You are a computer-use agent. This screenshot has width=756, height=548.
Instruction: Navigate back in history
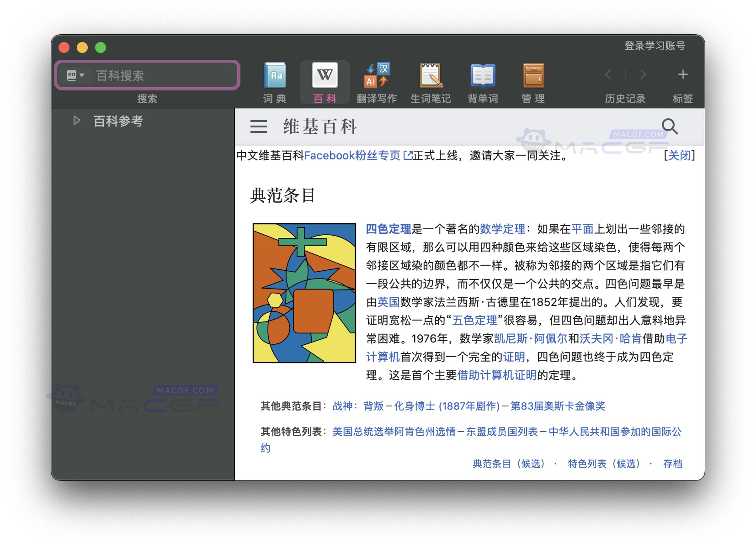click(608, 74)
